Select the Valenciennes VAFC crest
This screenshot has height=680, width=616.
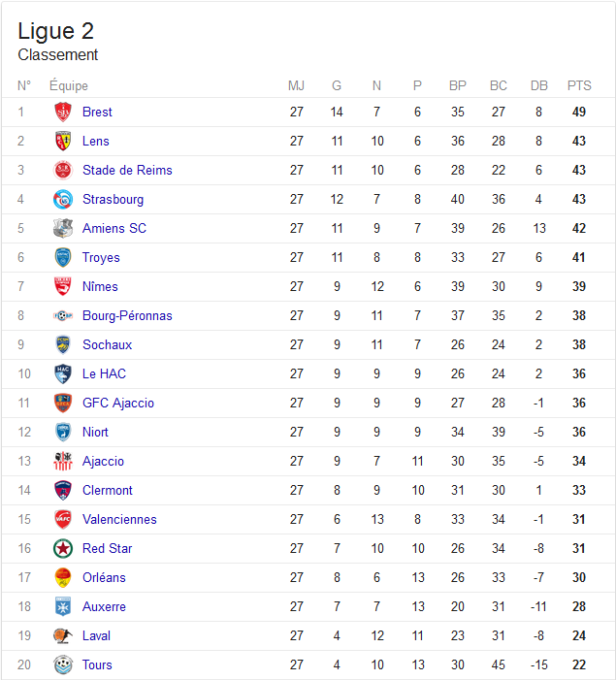click(63, 519)
